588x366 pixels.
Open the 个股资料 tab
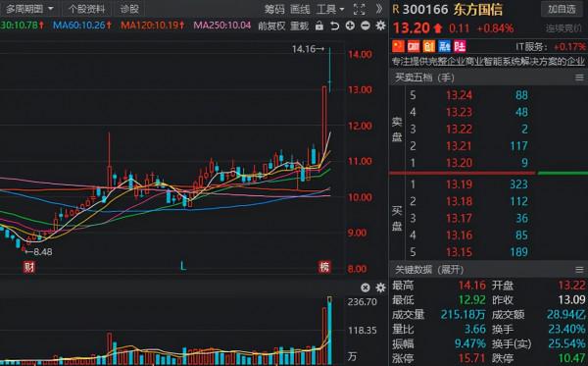click(86, 9)
